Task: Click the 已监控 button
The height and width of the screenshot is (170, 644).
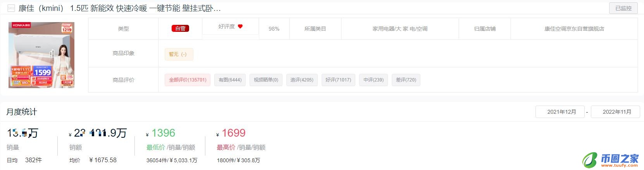Action: click(623, 8)
